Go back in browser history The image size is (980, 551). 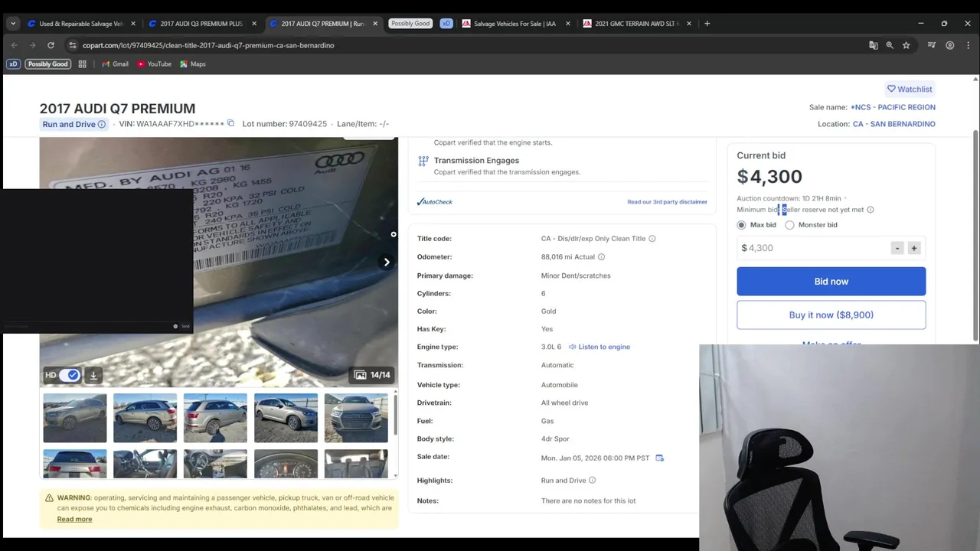pos(14,45)
